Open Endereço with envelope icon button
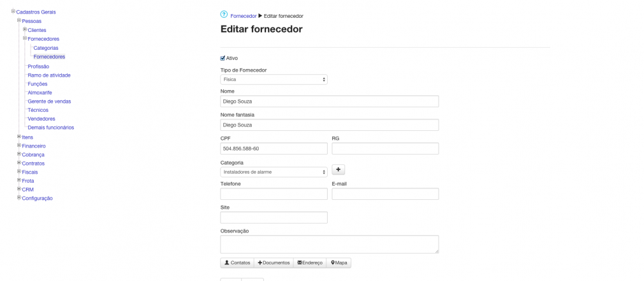644x281 pixels. [310, 263]
